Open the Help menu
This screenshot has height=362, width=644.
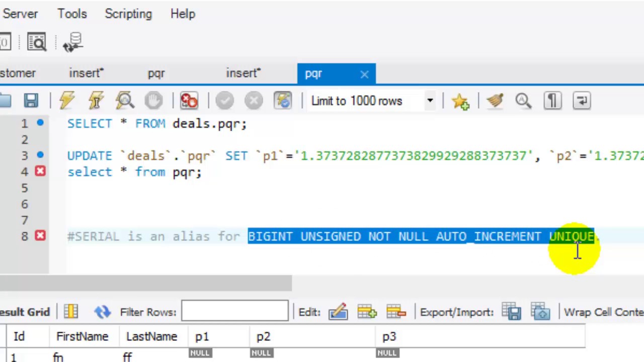click(x=183, y=14)
